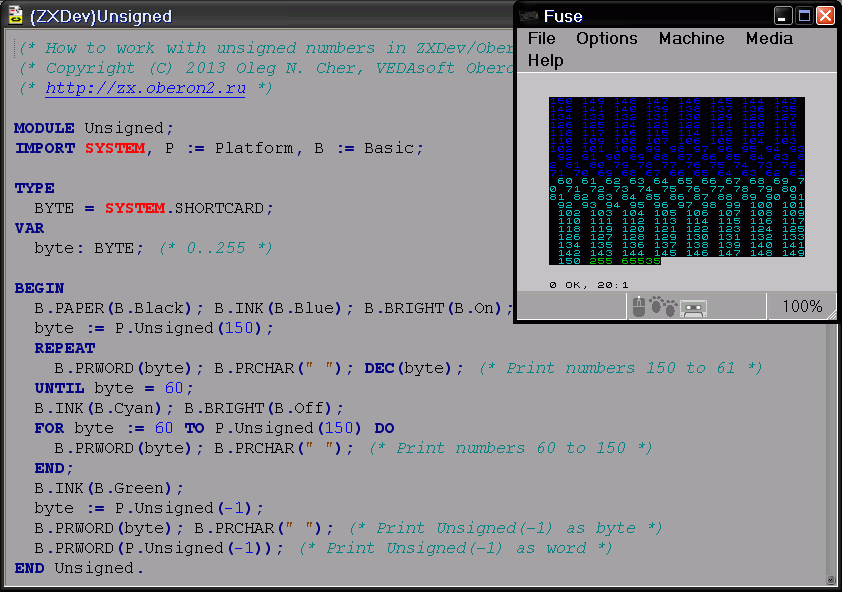Open the Media menu in Fuse
This screenshot has width=842, height=592.
[769, 39]
